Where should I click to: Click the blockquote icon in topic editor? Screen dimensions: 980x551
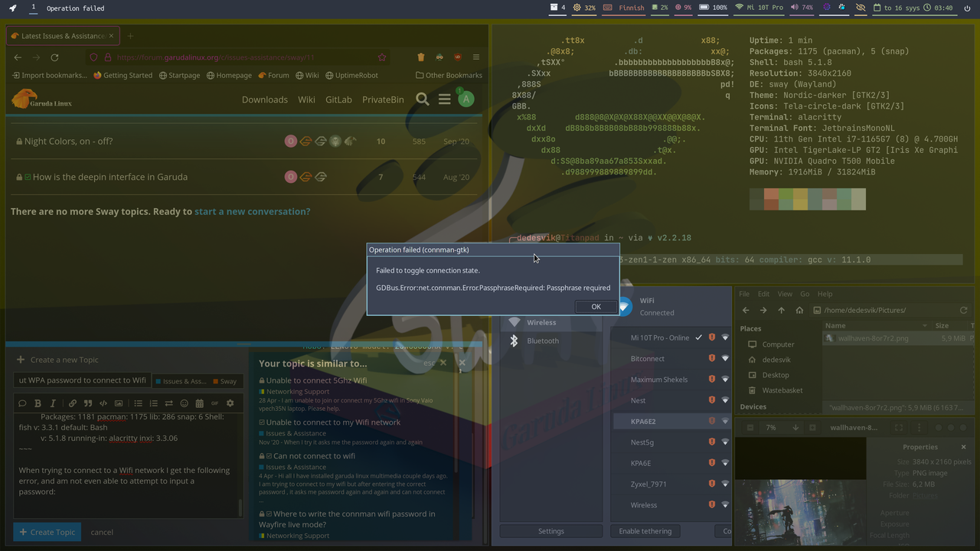point(88,403)
